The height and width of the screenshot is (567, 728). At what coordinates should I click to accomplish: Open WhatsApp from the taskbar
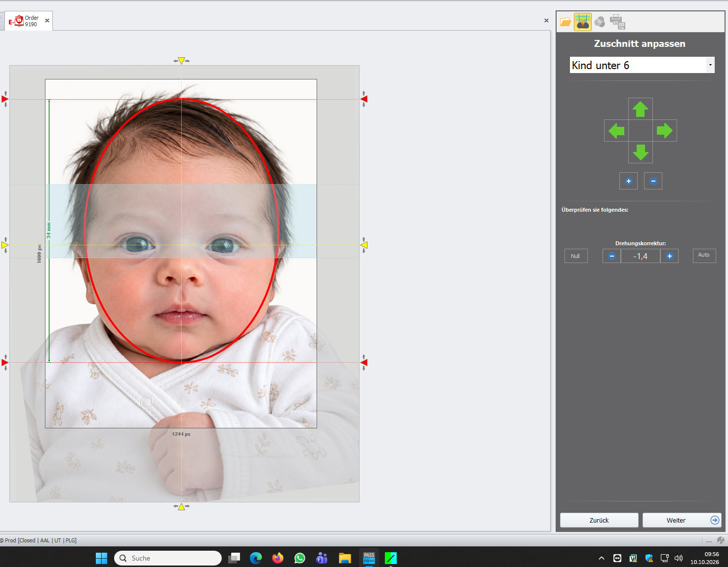pos(300,558)
